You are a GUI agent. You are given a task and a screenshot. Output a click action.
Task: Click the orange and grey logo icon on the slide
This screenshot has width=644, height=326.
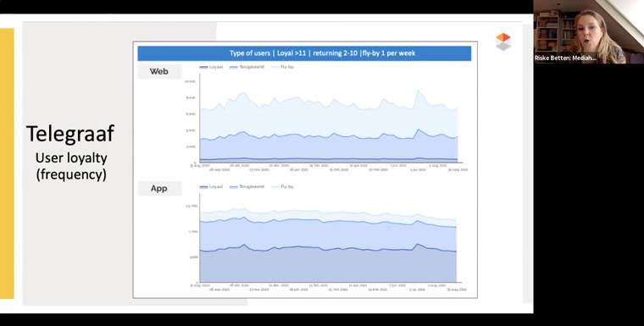click(503, 41)
